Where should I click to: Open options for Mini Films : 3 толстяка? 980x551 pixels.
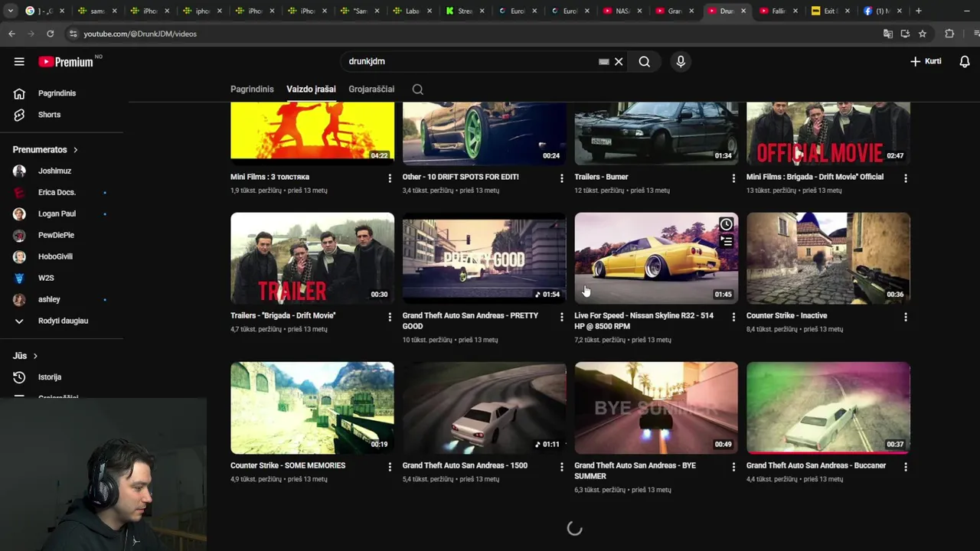(x=390, y=178)
